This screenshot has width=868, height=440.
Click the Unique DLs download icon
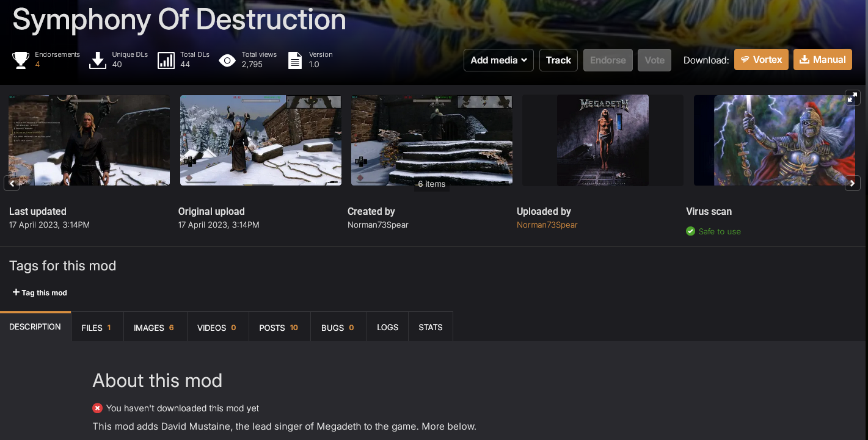pos(98,60)
